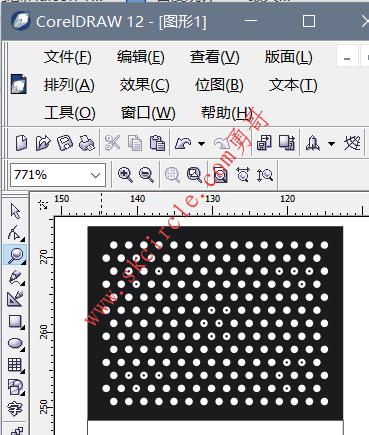The width and height of the screenshot is (369, 435).
Task: Click the Open file icon
Action: point(43,143)
